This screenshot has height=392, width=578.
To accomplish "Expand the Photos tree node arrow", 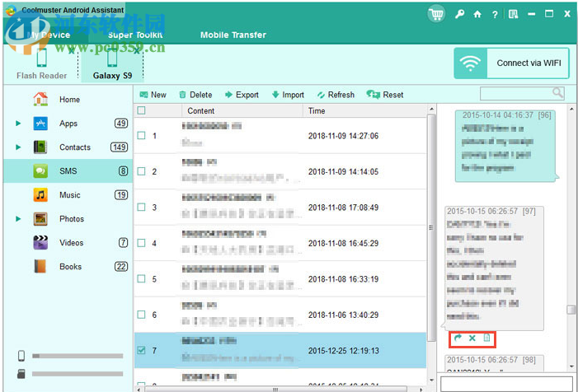I will pos(18,218).
